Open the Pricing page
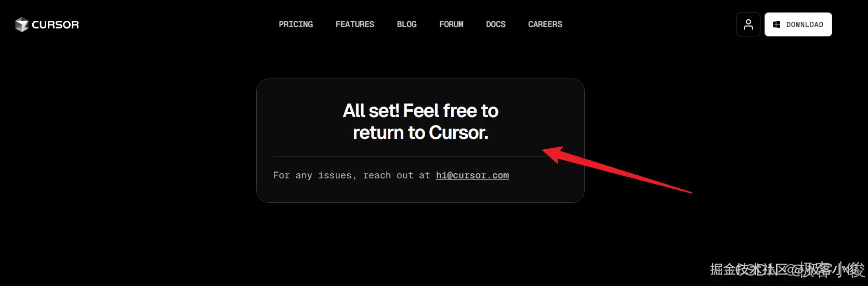The image size is (868, 286). (296, 24)
